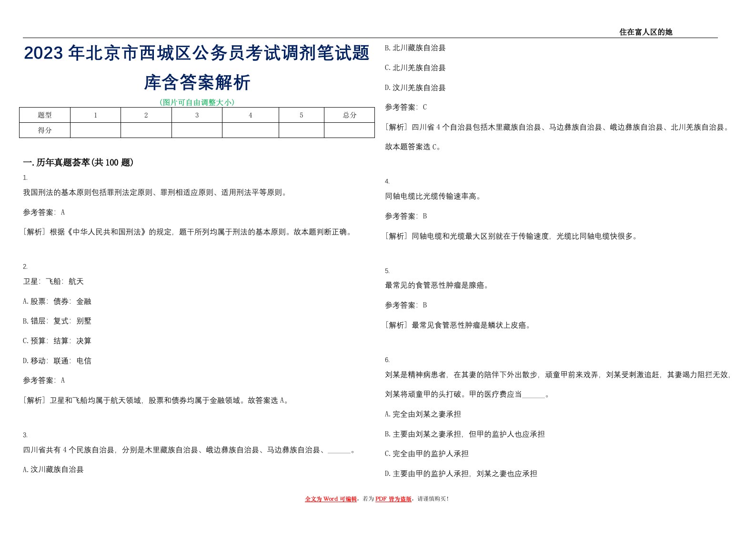
Task: Click section heading '一.历年真题荟萃(共100题)'
Action: 78,163
